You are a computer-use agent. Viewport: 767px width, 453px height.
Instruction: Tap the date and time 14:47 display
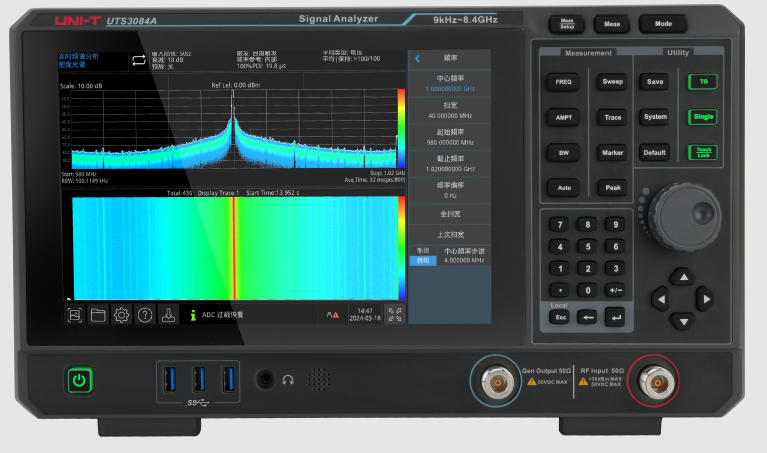364,315
